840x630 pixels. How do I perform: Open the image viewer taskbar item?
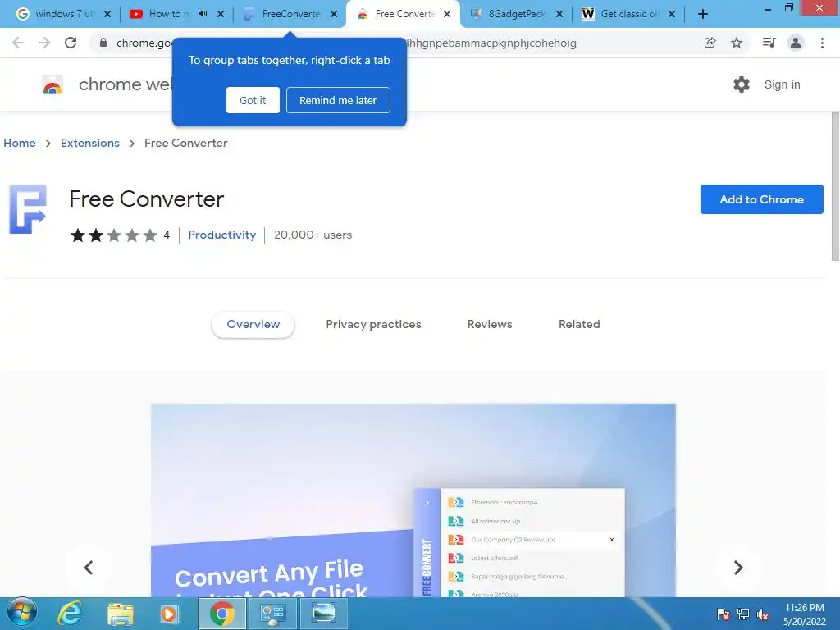pos(323,614)
